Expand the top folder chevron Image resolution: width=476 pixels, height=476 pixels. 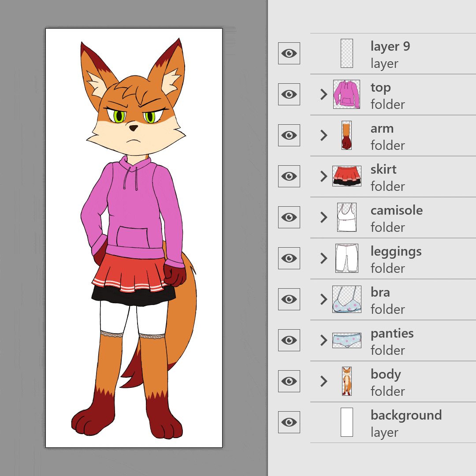tap(324, 94)
